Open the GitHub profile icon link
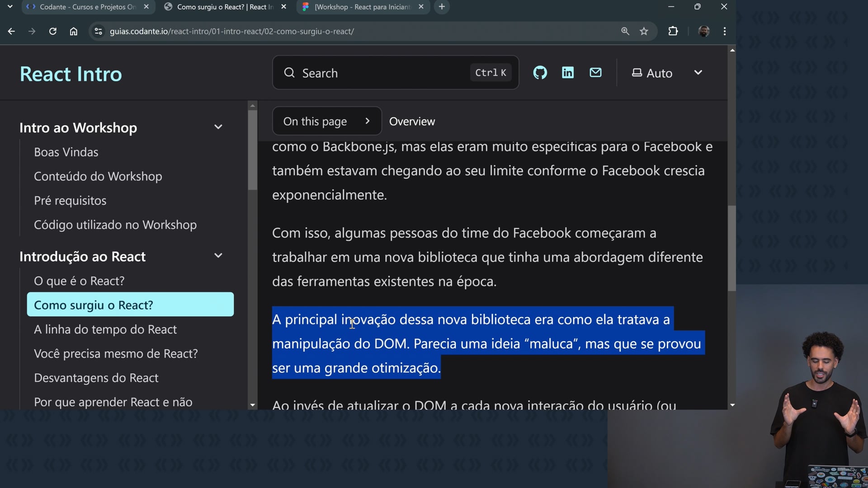This screenshot has width=868, height=488. click(540, 73)
